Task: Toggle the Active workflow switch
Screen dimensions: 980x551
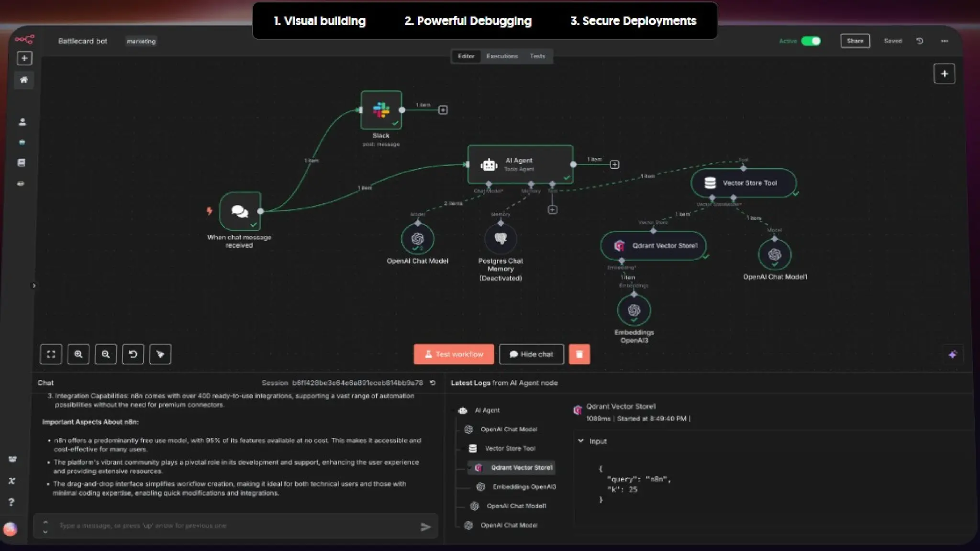Action: (x=811, y=41)
